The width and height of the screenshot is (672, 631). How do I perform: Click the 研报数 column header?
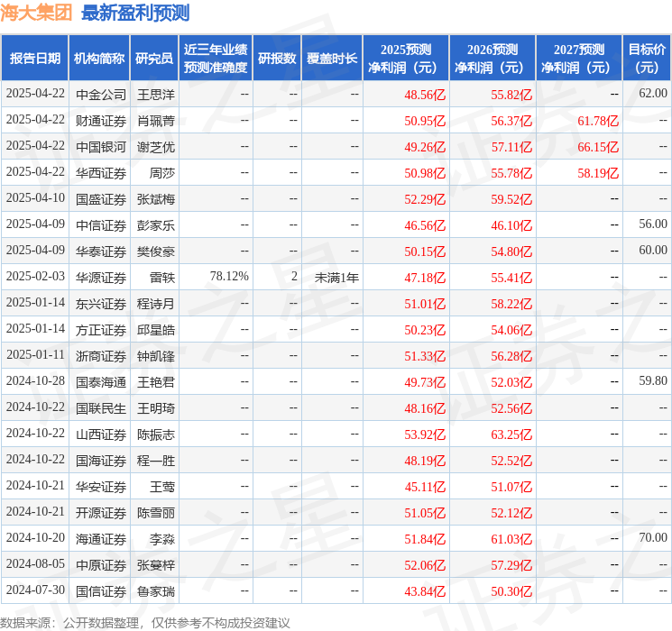pos(277,59)
